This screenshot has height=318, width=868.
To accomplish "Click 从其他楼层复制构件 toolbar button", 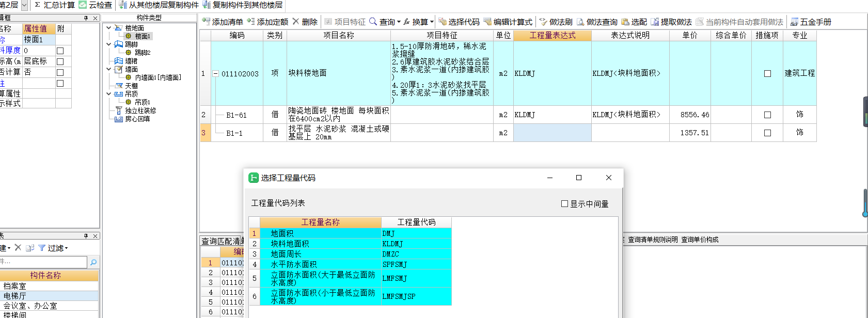I will pos(159,5).
